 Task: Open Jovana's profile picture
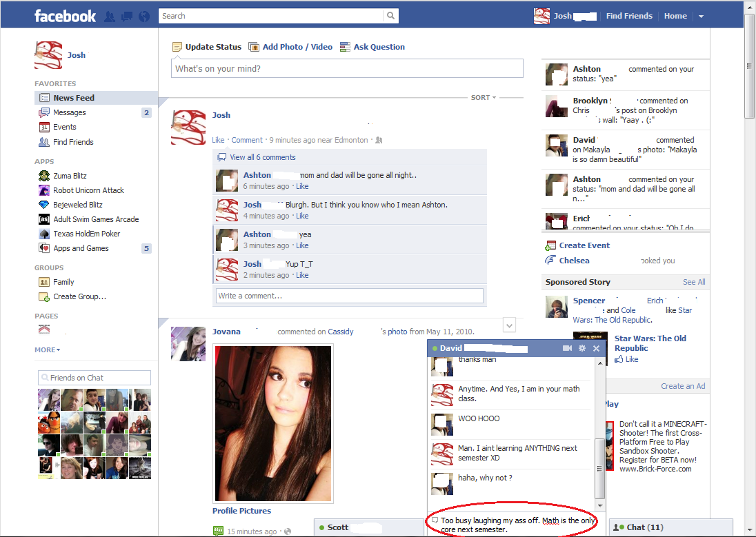[188, 344]
